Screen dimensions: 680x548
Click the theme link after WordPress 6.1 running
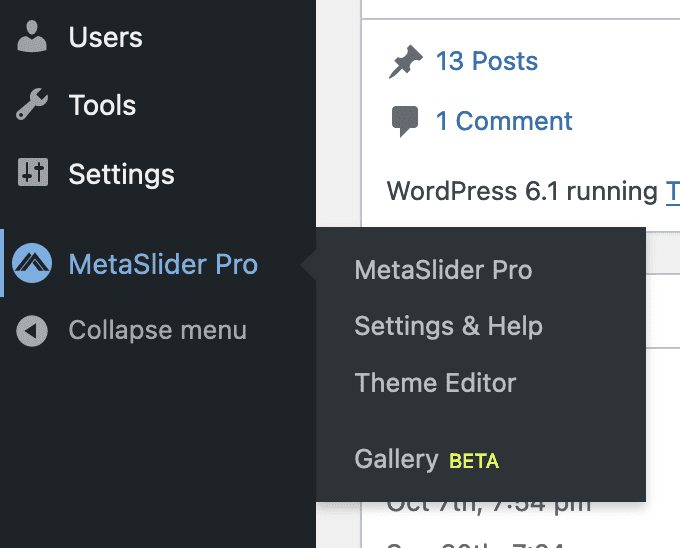(672, 191)
